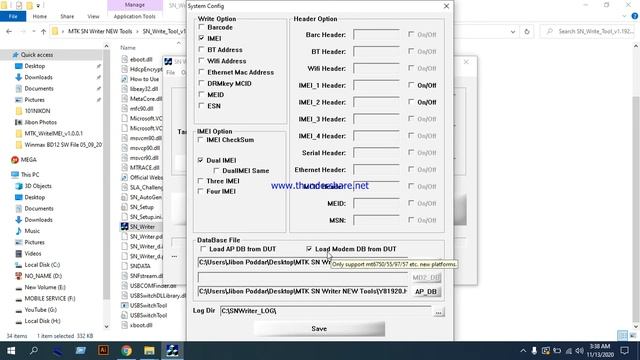The height and width of the screenshot is (360, 640).
Task: Switch to SN Writer taskbar icon
Action: tap(172, 351)
